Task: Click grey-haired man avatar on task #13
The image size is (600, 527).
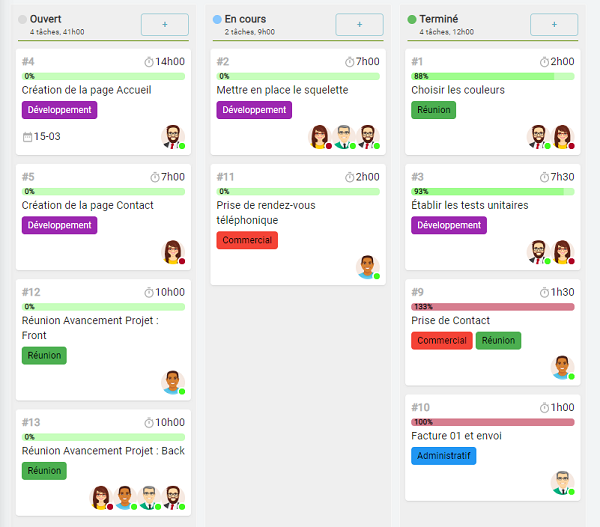Action: (149, 498)
